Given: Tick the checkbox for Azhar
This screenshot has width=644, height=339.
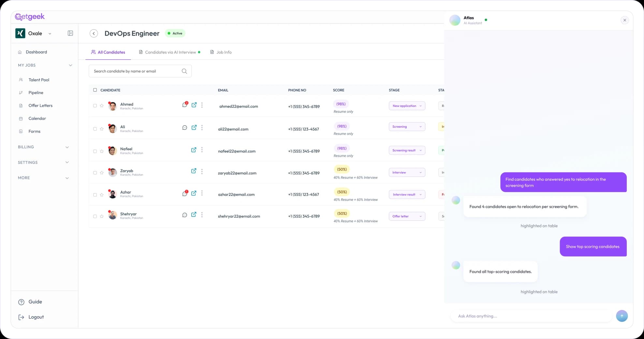Looking at the screenshot, I should click(95, 195).
